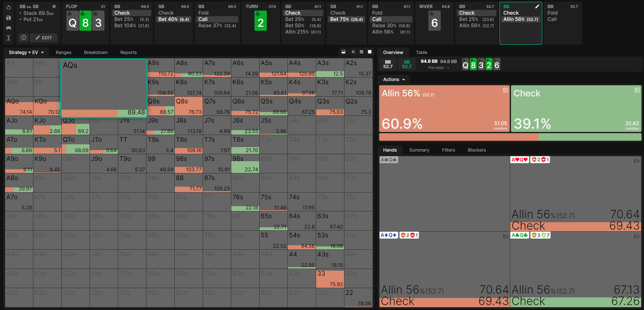Switch to the Blockers tab
Screen dimensions: 644x310
[x=476, y=150]
